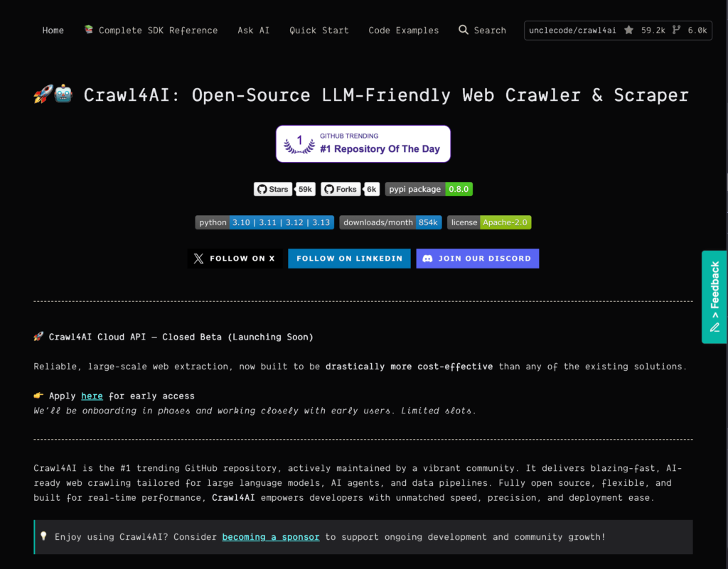Viewport: 728px width, 569px height.
Task: Click the search magnifier icon
Action: click(x=463, y=30)
